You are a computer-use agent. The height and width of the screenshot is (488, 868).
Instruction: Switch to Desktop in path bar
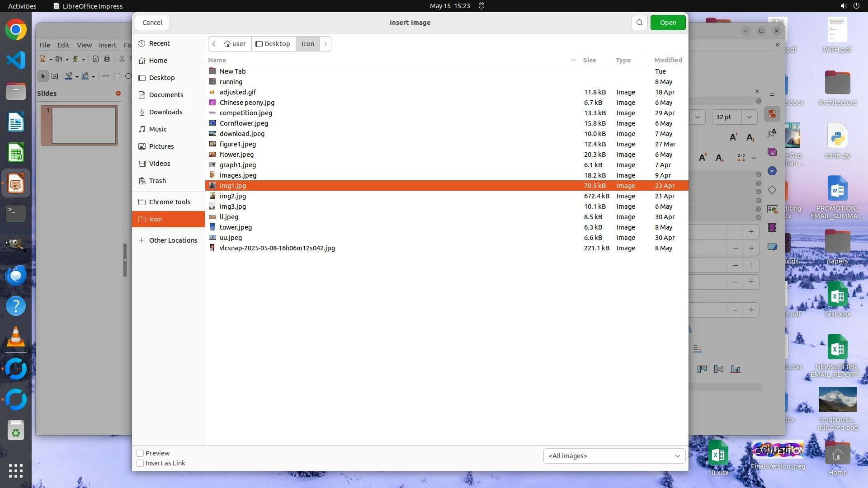click(x=273, y=44)
